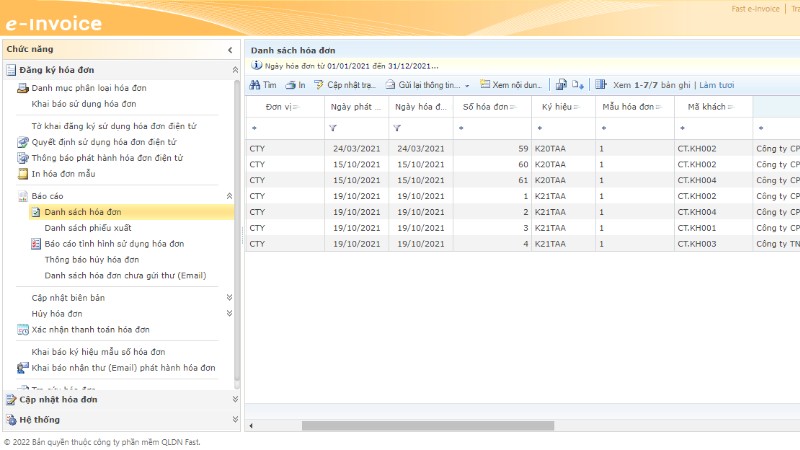
Task: Click the horizontal scrollbar under the invoice grid
Action: pos(428,426)
